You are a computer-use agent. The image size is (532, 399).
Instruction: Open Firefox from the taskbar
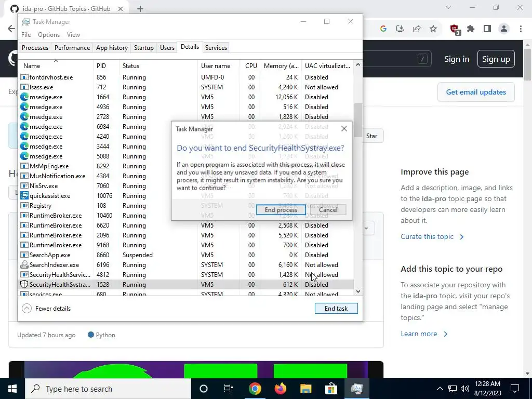(280, 389)
